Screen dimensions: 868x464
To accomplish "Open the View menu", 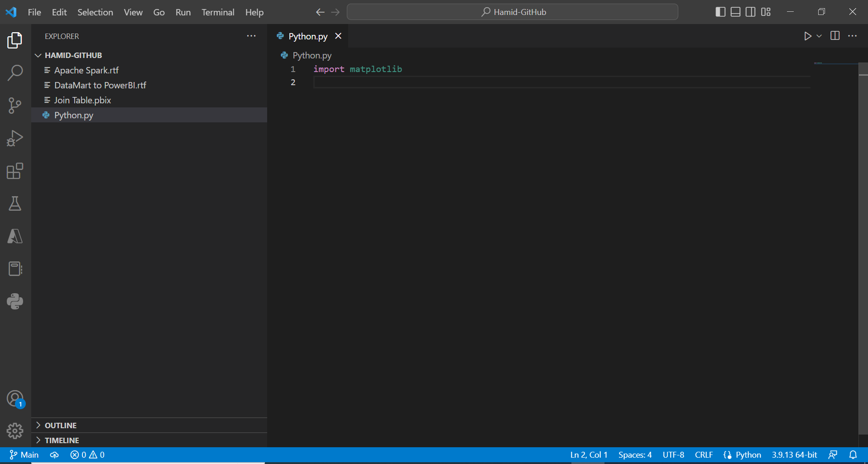I will [x=133, y=12].
